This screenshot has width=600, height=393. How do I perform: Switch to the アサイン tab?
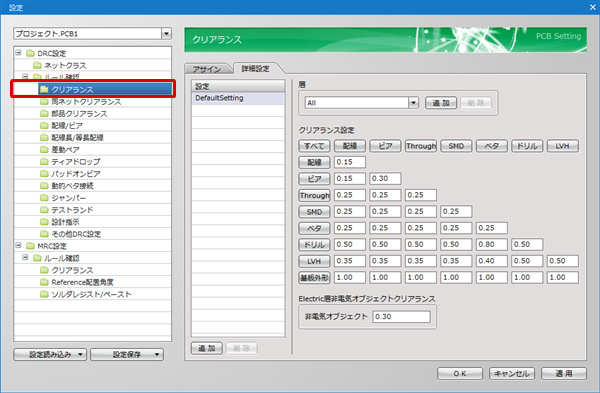pyautogui.click(x=207, y=69)
